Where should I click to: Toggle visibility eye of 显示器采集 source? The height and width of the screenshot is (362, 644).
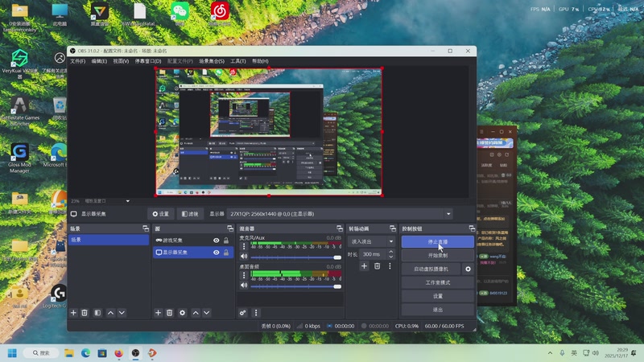tap(216, 253)
